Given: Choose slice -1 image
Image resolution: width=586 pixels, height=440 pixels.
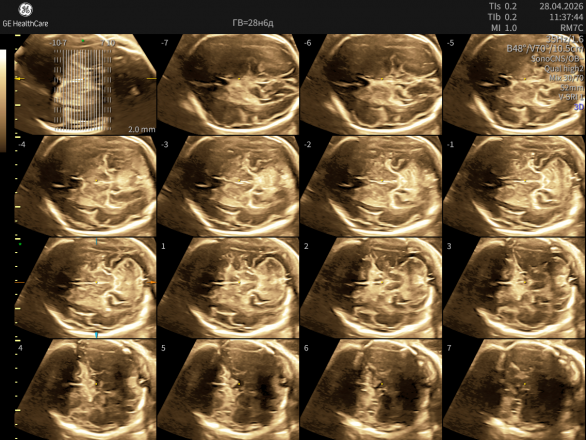Looking at the screenshot, I should [x=514, y=186].
